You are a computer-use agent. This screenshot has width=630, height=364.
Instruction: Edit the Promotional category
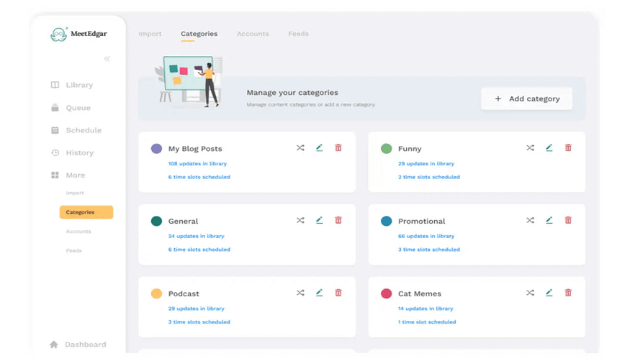pos(549,220)
